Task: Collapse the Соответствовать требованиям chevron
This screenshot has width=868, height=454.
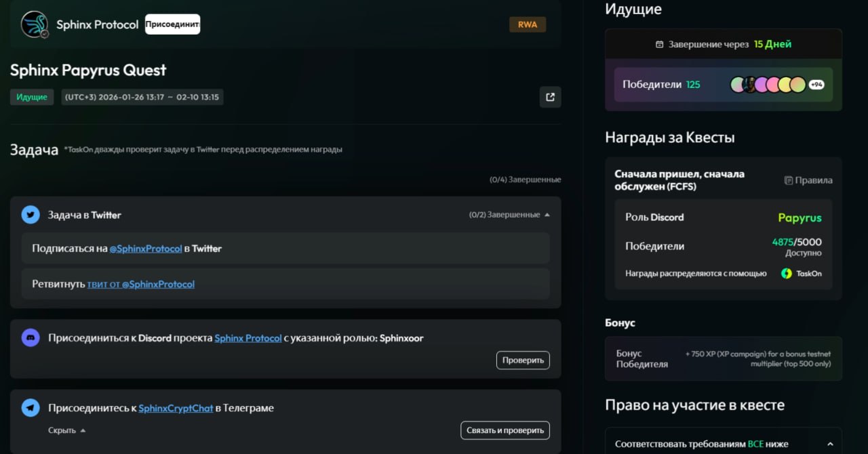Action: [x=830, y=445]
